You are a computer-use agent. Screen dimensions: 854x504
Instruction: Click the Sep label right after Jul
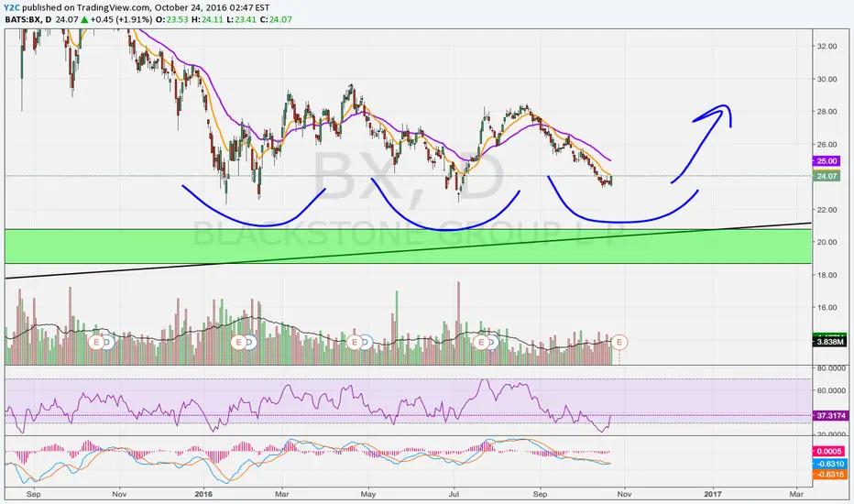[540, 494]
